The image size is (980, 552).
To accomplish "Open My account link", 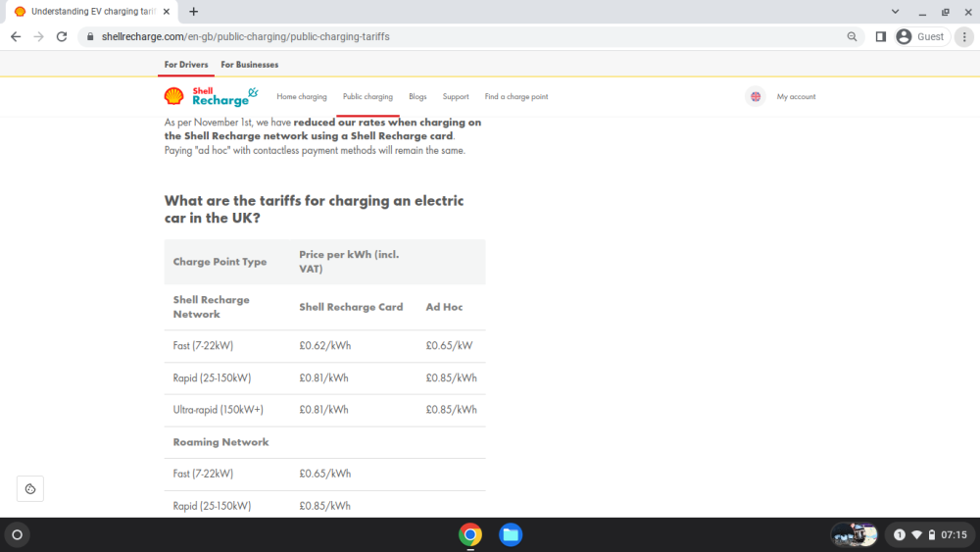I will pos(796,97).
